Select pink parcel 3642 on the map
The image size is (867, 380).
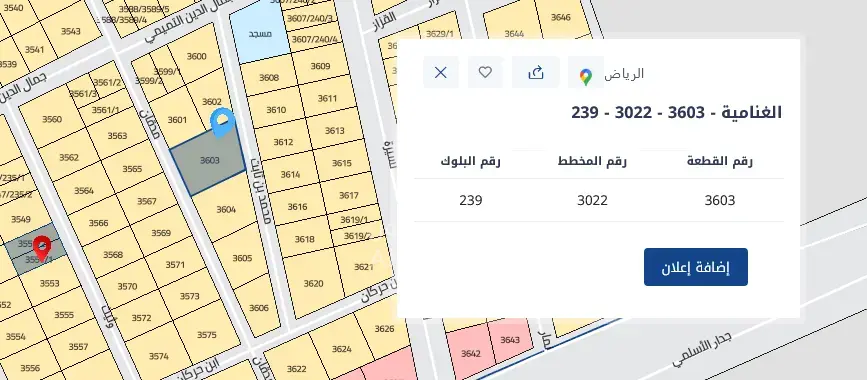[471, 353]
